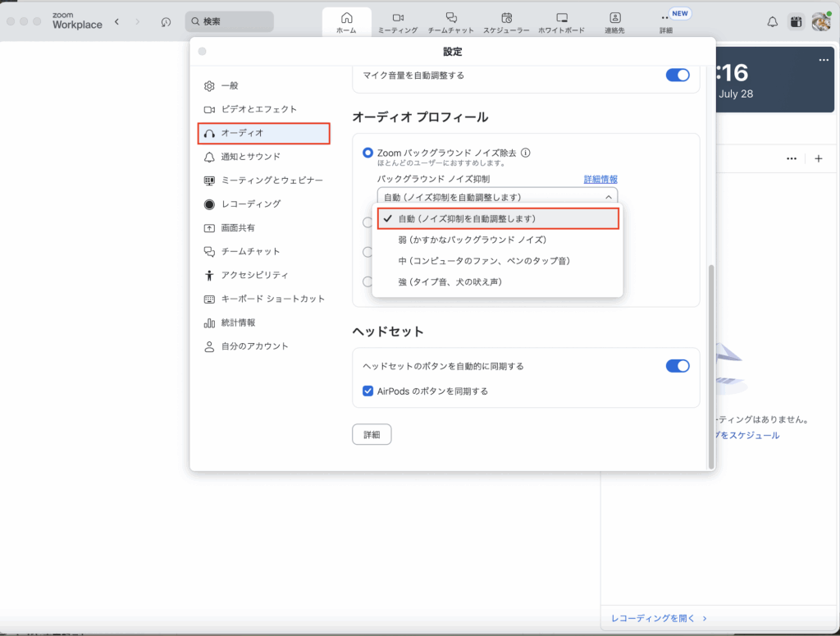Open the three-dot menu on clock card
The image size is (840, 636).
(824, 60)
